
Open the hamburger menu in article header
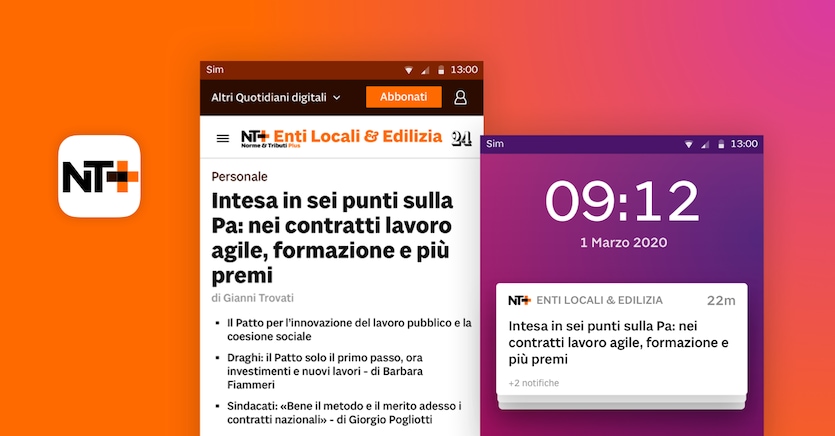point(223,138)
